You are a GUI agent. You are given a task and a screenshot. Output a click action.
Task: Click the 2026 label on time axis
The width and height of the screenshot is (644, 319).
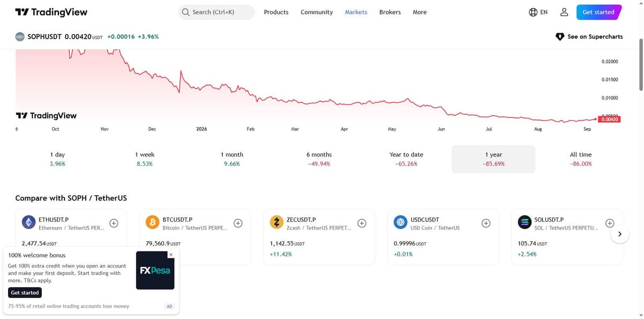202,129
